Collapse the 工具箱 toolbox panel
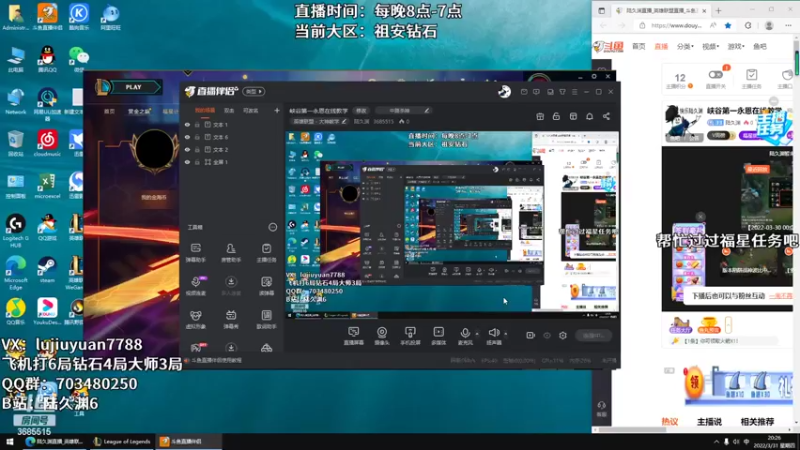The height and width of the screenshot is (450, 800). coord(272,227)
